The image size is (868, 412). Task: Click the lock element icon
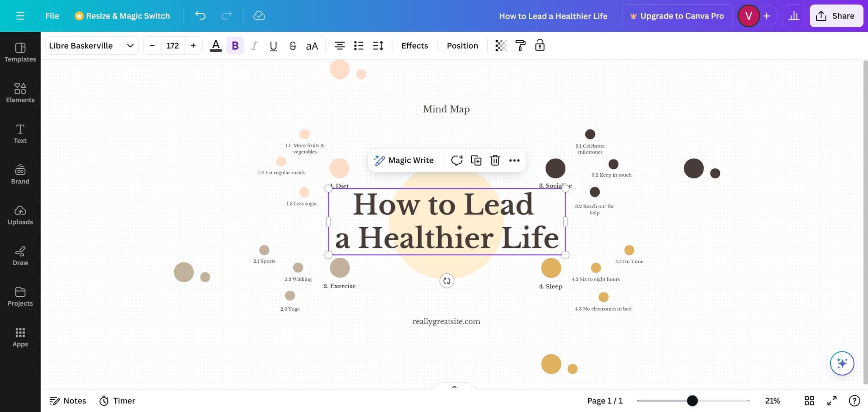[540, 45]
